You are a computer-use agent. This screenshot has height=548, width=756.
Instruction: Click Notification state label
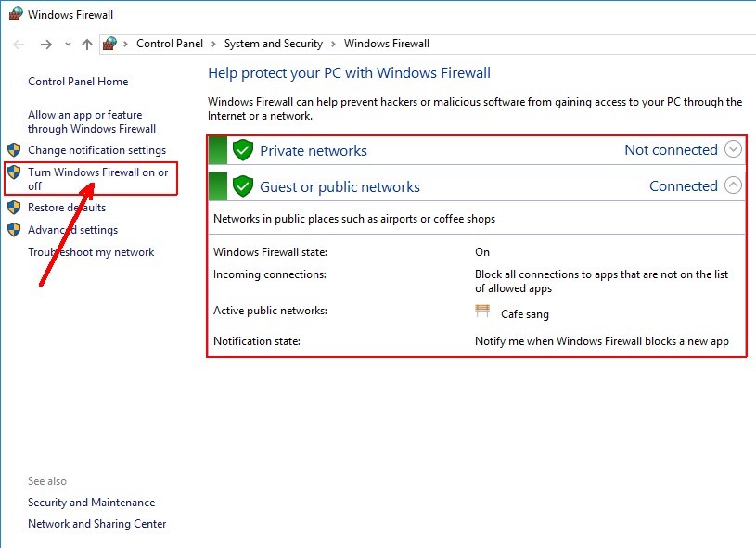(x=257, y=341)
